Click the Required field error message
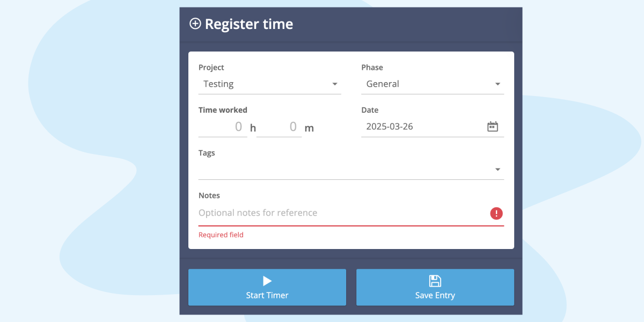The image size is (644, 322). click(x=221, y=235)
